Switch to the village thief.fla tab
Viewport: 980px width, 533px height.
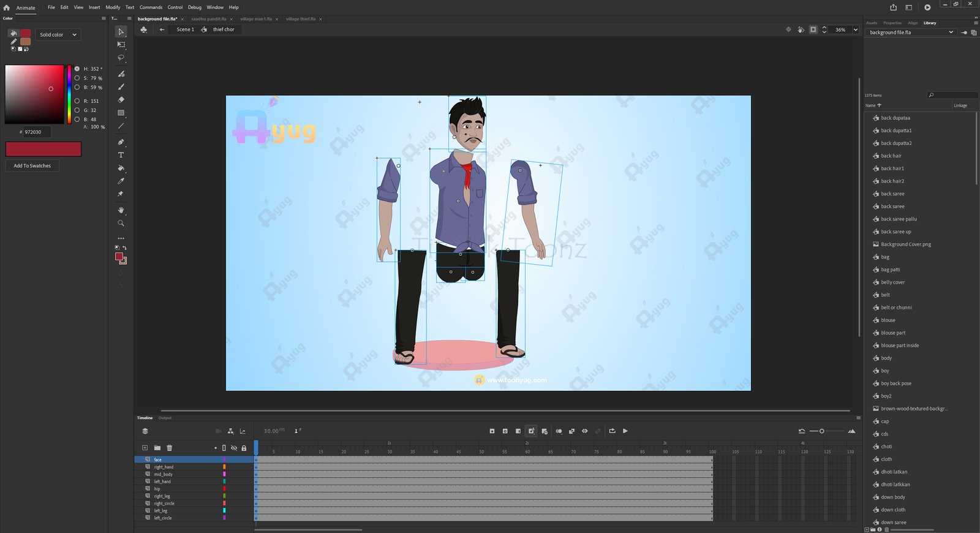pos(300,19)
